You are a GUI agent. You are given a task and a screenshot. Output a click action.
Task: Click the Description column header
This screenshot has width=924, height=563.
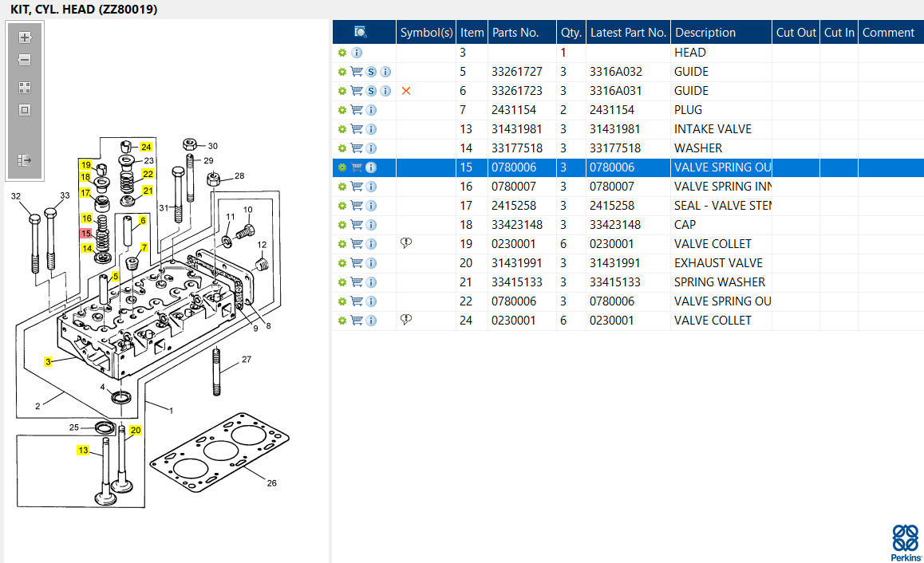705,33
